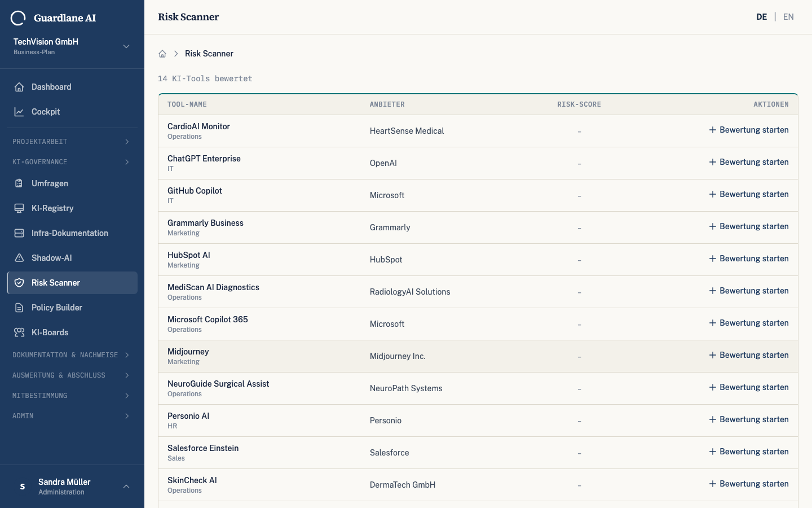Click the KI-Registry monitor icon
The image size is (812, 508).
click(x=19, y=208)
